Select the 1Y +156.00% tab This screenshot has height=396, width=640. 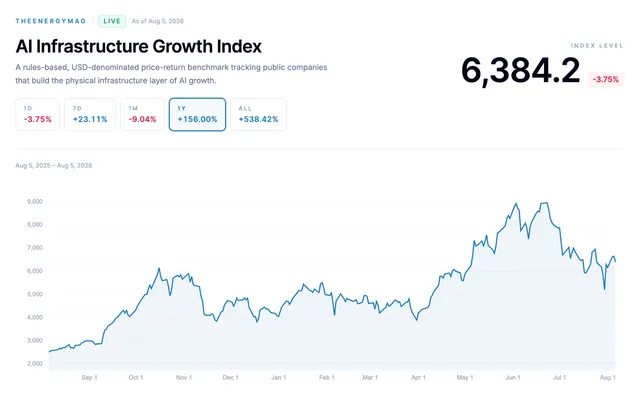[x=197, y=114]
